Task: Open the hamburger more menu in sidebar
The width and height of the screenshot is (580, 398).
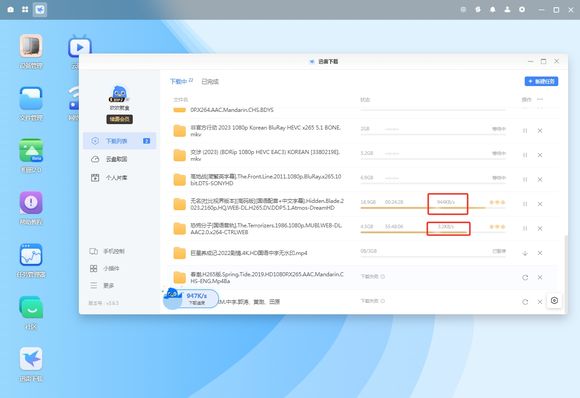Action: coord(94,285)
